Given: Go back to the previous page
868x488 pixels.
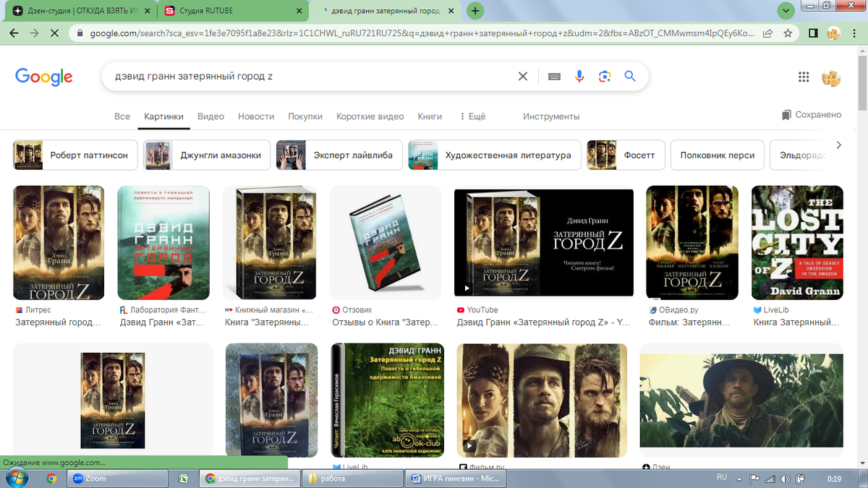Looking at the screenshot, I should click(x=14, y=33).
